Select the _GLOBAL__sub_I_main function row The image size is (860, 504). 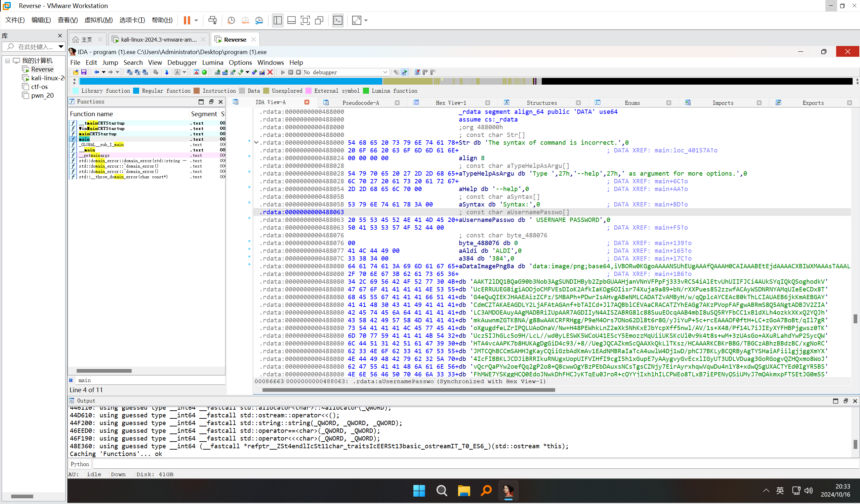[x=147, y=145]
